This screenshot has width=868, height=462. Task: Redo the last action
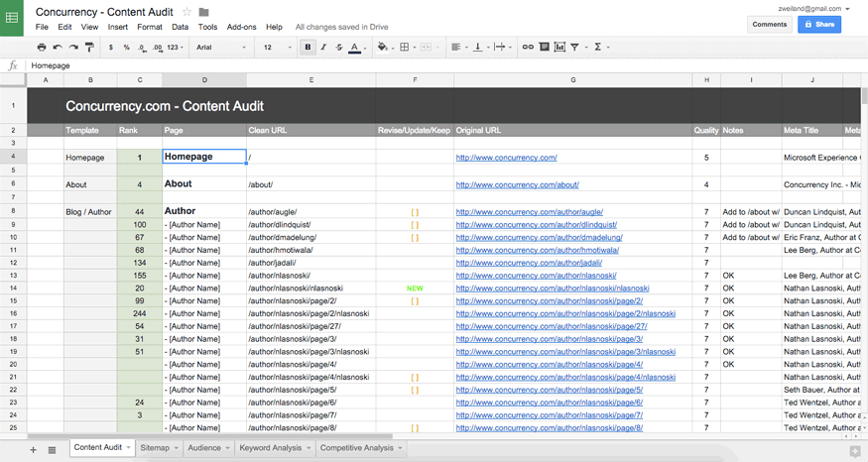(x=73, y=47)
